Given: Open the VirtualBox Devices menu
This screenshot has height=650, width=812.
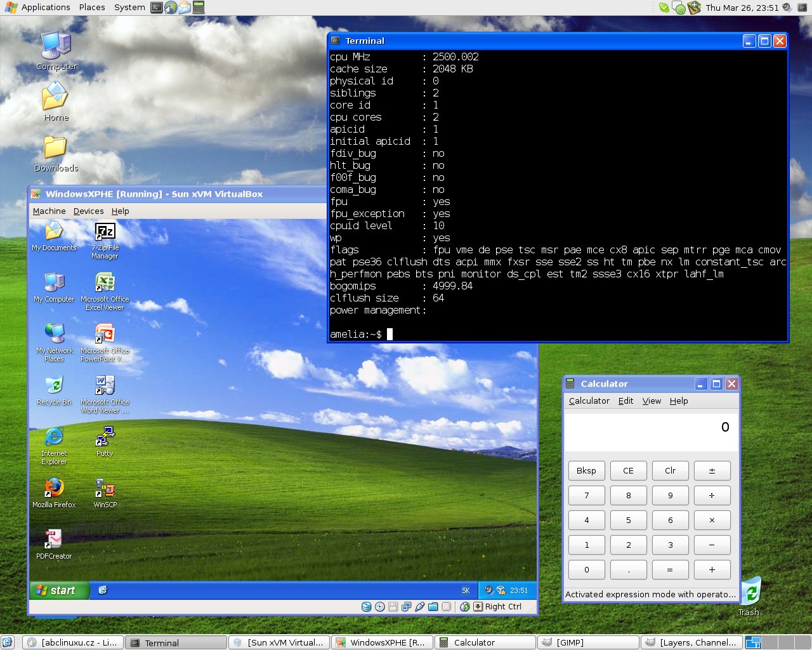Looking at the screenshot, I should (x=88, y=211).
